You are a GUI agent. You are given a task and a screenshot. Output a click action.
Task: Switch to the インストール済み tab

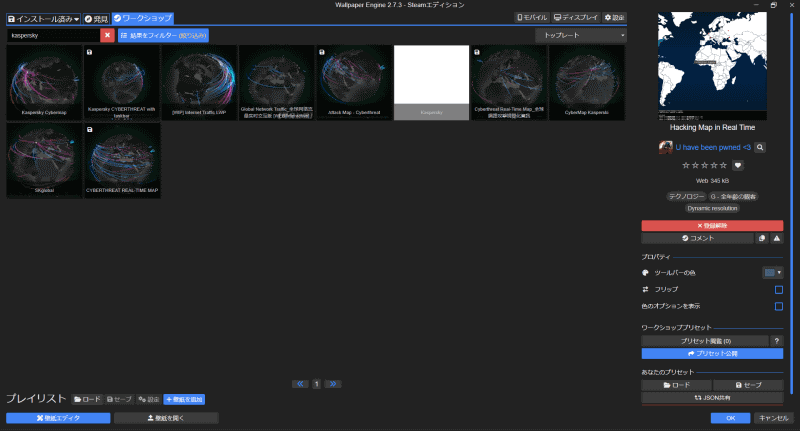[43, 19]
